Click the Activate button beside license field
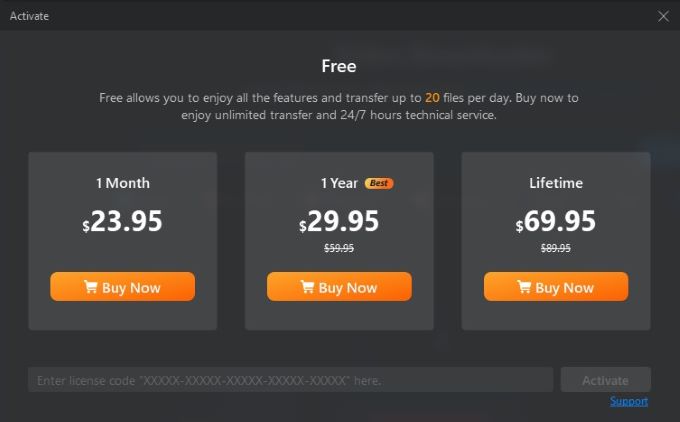Image resolution: width=680 pixels, height=422 pixels. click(605, 380)
